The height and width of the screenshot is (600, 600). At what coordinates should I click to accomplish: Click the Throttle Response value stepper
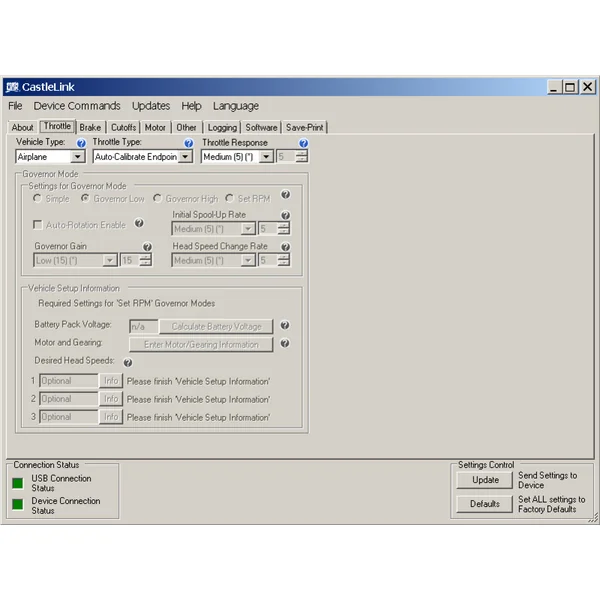301,157
